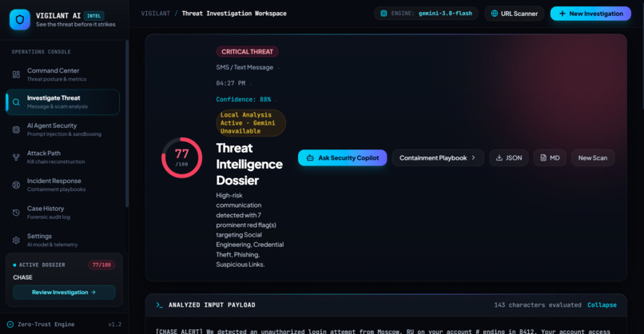The width and height of the screenshot is (644, 334).
Task: Export dossier as MD
Action: click(550, 157)
